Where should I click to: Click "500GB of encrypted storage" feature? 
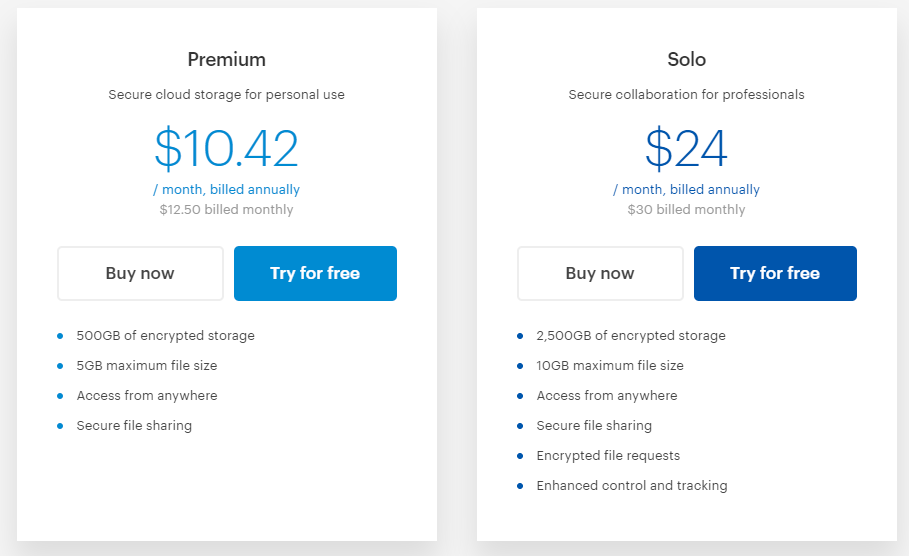pyautogui.click(x=166, y=335)
